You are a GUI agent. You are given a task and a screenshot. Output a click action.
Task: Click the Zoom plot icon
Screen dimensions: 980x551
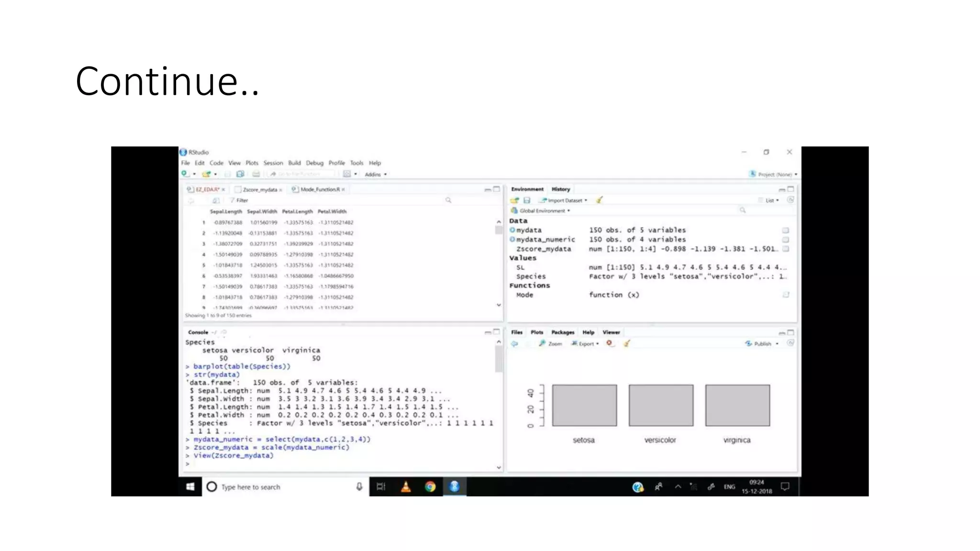[550, 343]
